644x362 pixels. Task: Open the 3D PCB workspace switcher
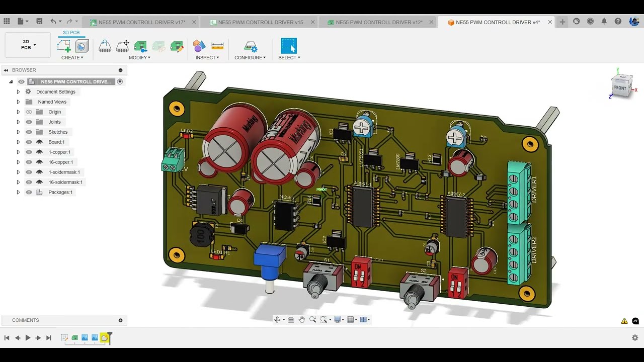pyautogui.click(x=28, y=45)
